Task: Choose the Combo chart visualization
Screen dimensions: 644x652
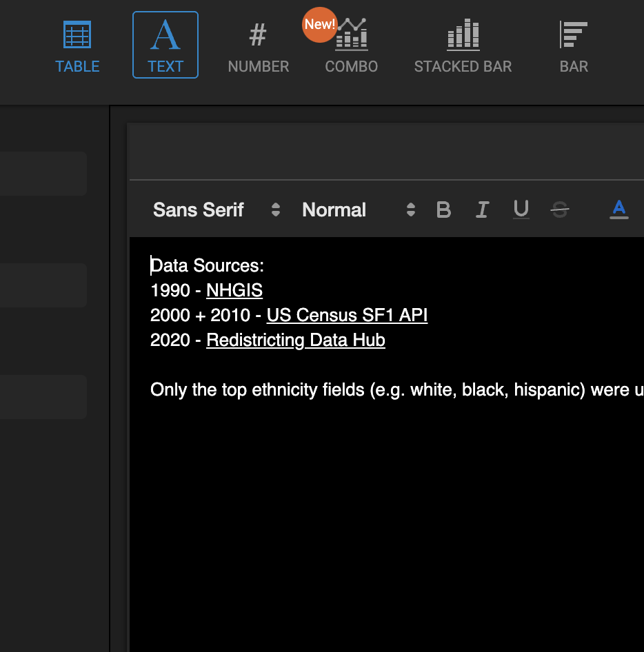Action: click(352, 45)
